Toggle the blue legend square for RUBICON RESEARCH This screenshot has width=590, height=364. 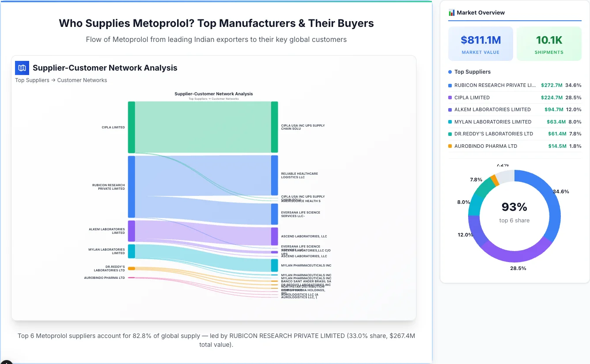[449, 86]
